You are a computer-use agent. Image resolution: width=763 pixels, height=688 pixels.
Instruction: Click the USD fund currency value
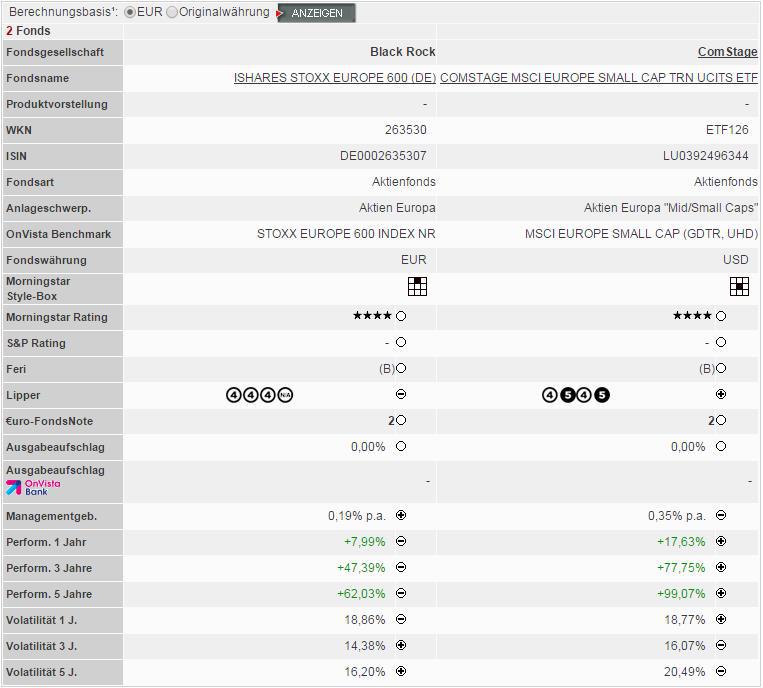736,260
